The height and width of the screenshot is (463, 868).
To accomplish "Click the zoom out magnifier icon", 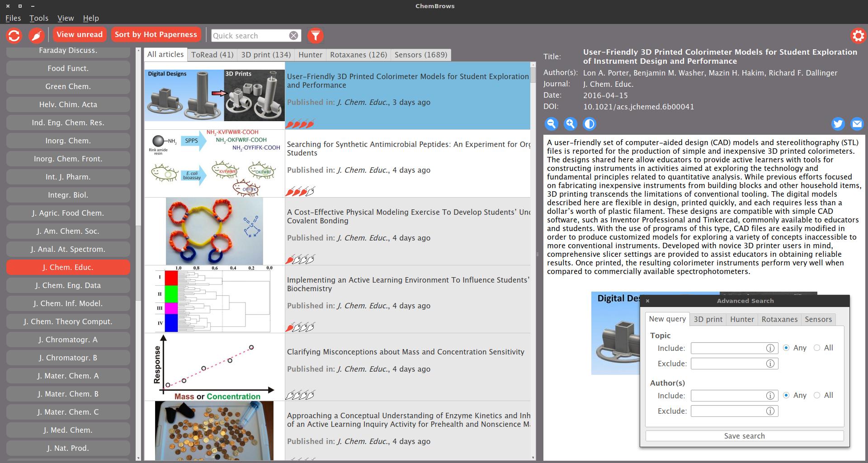I will pyautogui.click(x=551, y=123).
